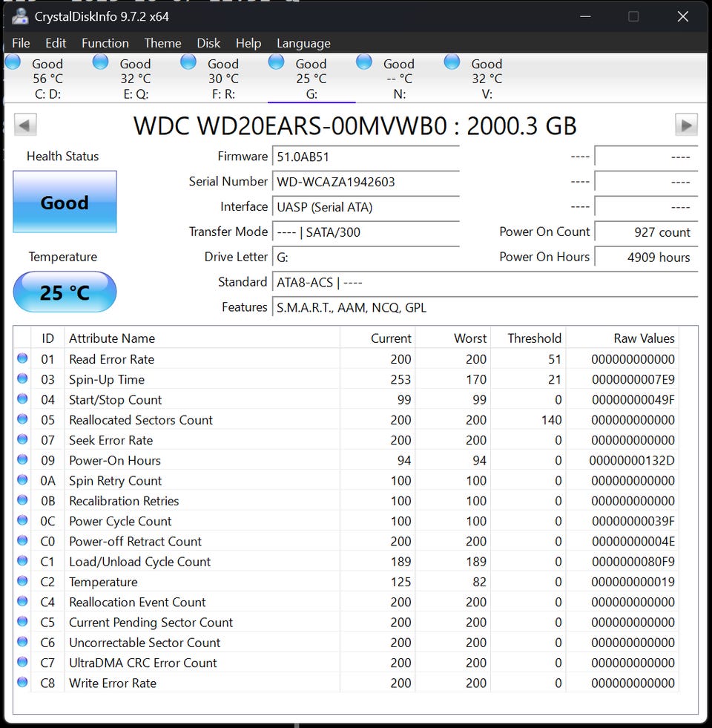Expand the Theme menu
Screen dimensions: 712x728
click(162, 43)
